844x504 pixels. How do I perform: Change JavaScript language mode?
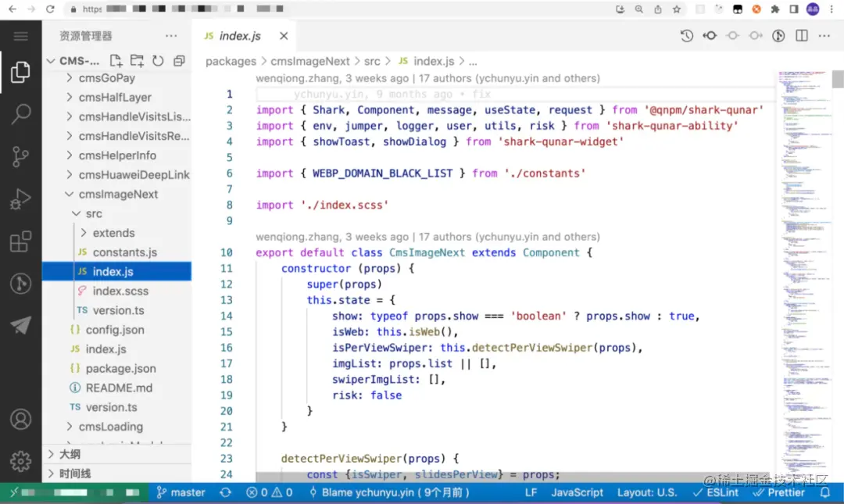[577, 492]
